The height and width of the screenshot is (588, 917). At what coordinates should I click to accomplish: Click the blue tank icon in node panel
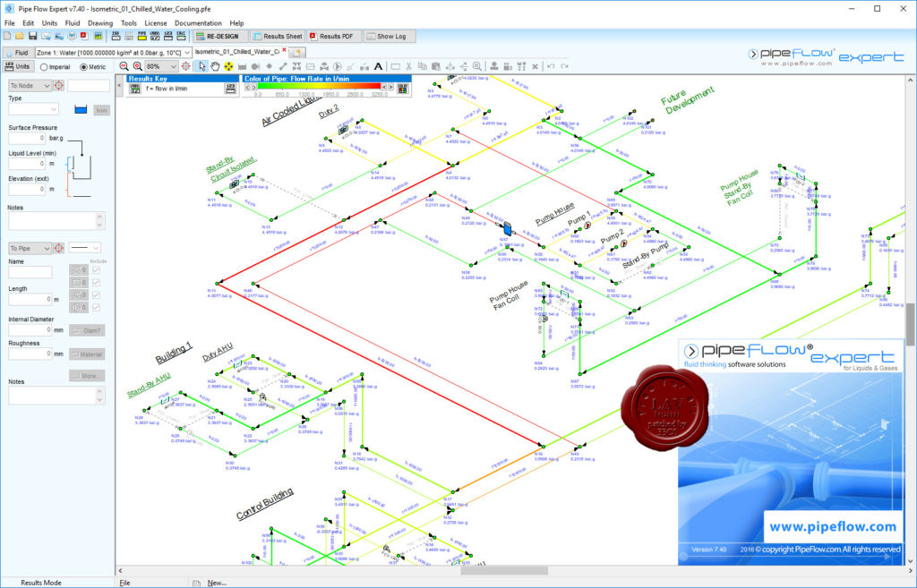(81, 110)
